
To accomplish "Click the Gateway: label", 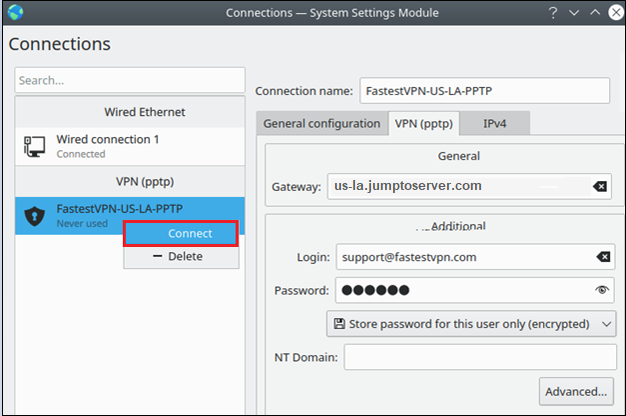I will pyautogui.click(x=296, y=187).
